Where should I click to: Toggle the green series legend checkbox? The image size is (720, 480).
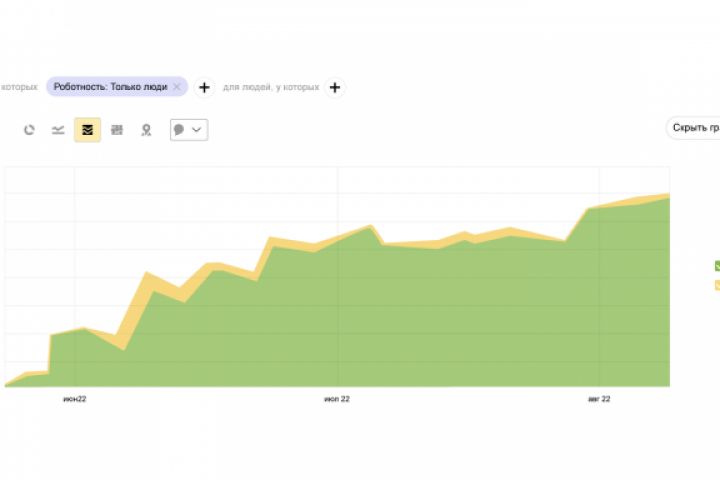tap(716, 266)
